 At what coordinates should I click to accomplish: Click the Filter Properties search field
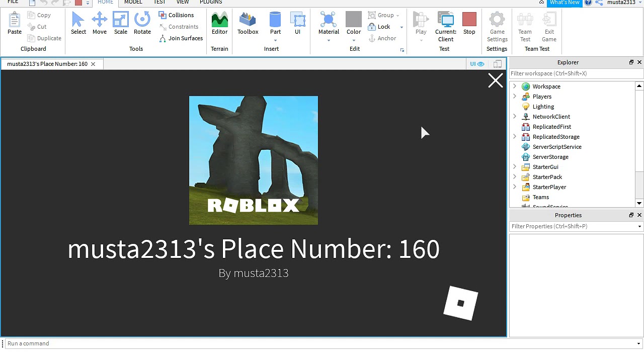(x=572, y=226)
